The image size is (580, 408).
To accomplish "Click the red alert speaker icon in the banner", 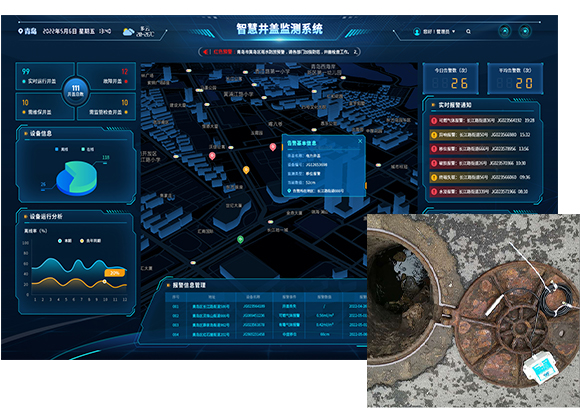I will pos(205,52).
